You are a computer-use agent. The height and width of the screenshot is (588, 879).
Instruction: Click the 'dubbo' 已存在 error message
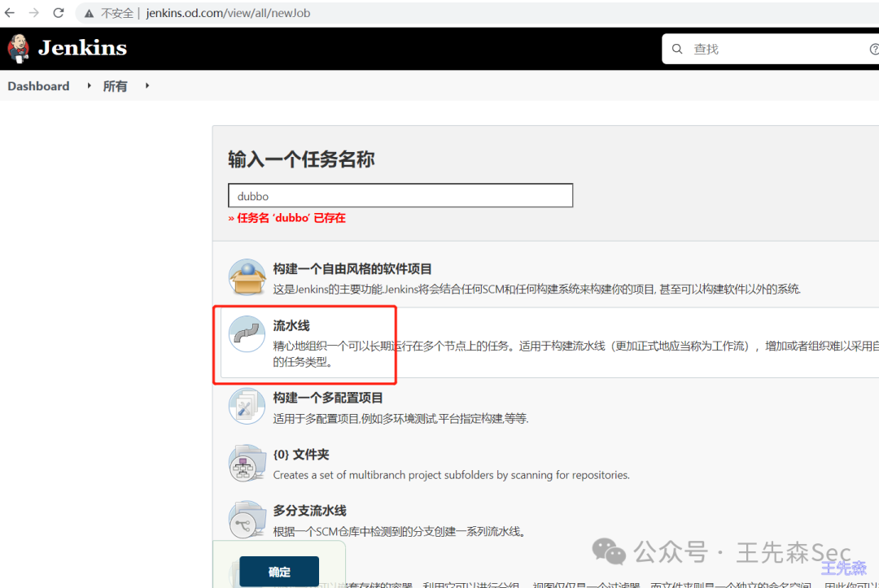[x=287, y=218]
